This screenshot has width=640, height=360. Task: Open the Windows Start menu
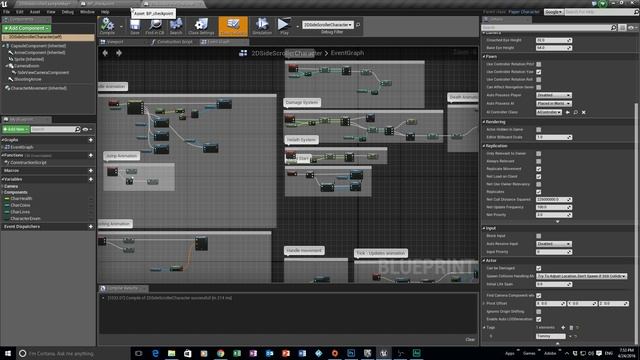coord(8,353)
